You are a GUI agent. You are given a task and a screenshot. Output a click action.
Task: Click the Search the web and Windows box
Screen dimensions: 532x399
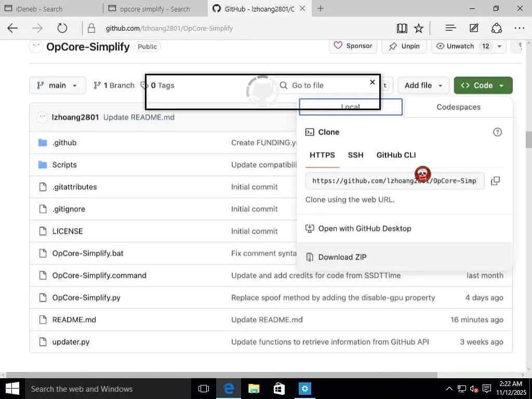pos(107,389)
